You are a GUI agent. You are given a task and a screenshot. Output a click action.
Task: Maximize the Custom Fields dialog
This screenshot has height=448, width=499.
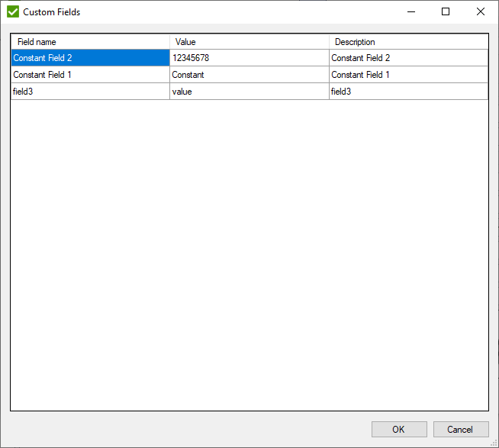(x=446, y=11)
